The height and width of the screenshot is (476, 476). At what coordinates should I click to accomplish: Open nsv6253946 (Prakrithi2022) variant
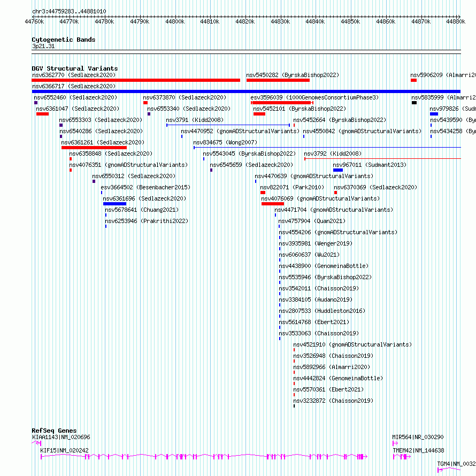click(147, 221)
